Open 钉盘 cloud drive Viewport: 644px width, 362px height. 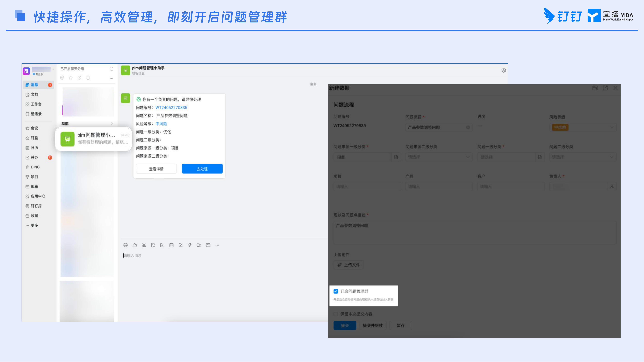pyautogui.click(x=32, y=138)
